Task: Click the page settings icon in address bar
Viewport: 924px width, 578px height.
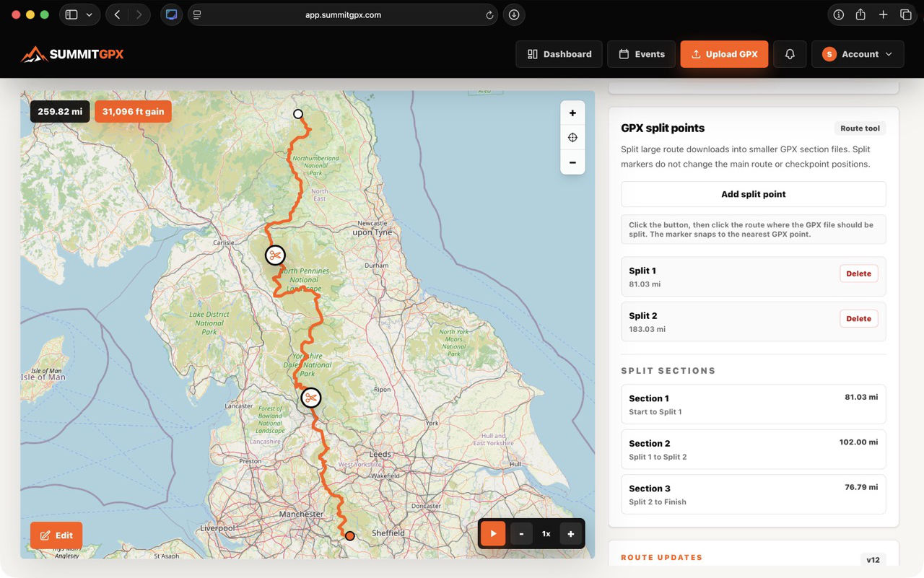Action: coord(197,14)
